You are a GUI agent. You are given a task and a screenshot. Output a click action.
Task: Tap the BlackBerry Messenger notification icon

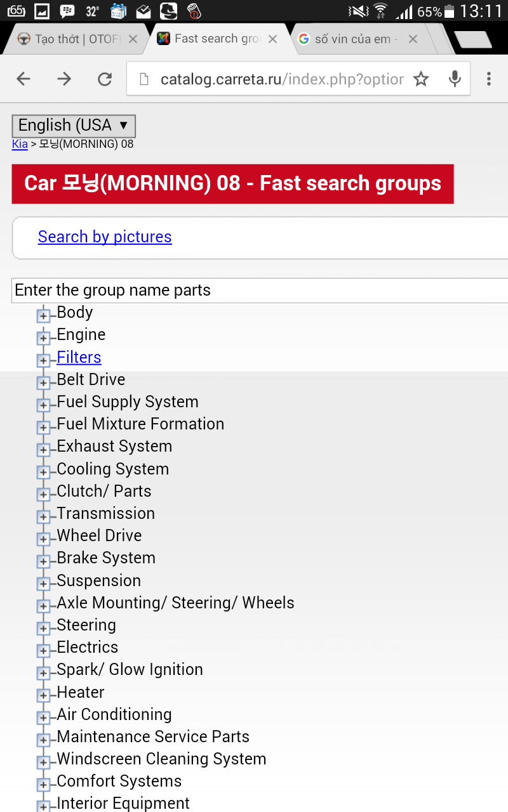[x=67, y=11]
